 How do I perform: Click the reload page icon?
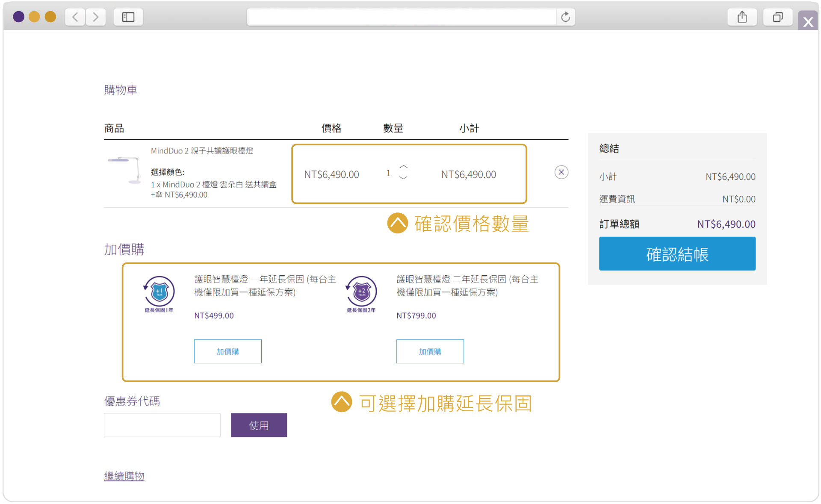point(565,17)
